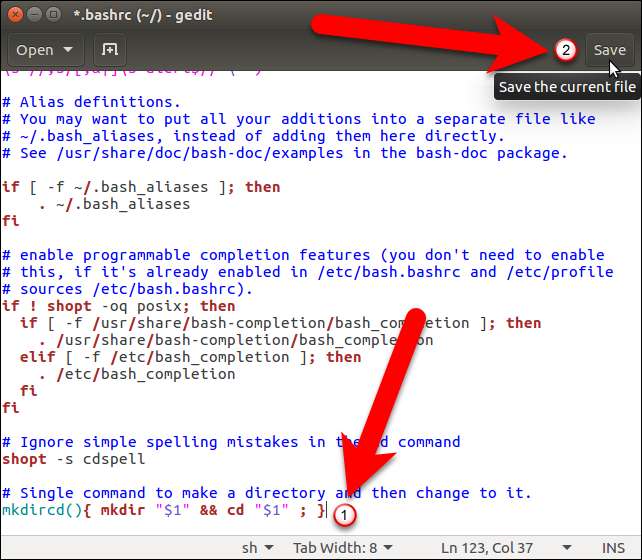Click the '# Ignore simple spelling mistakes' comment

pos(231,442)
